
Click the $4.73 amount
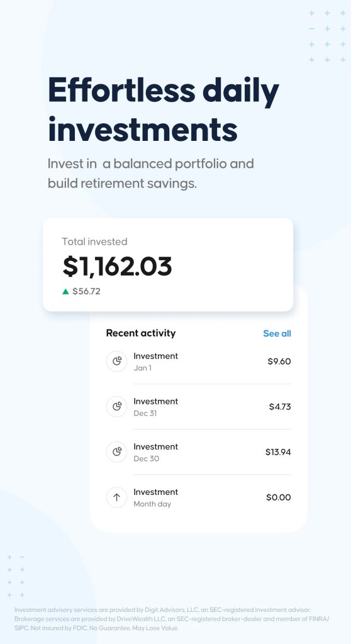280,407
